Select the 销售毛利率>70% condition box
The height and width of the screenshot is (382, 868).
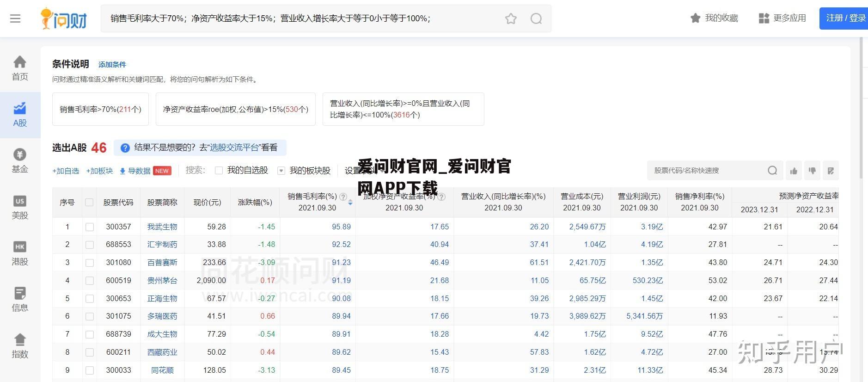100,109
